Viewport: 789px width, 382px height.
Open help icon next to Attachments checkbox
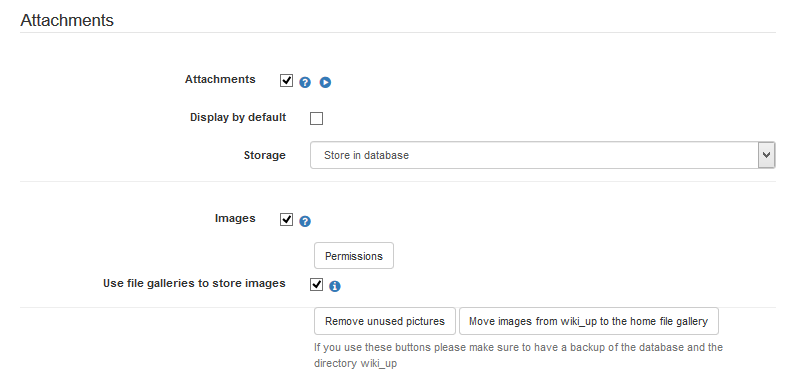click(305, 83)
